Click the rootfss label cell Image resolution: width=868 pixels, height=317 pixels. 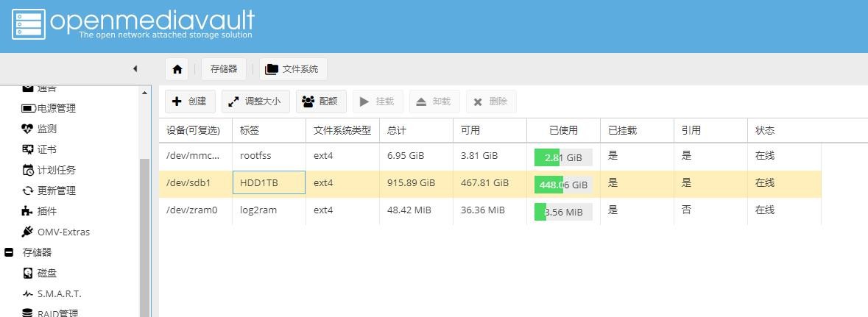click(269, 156)
